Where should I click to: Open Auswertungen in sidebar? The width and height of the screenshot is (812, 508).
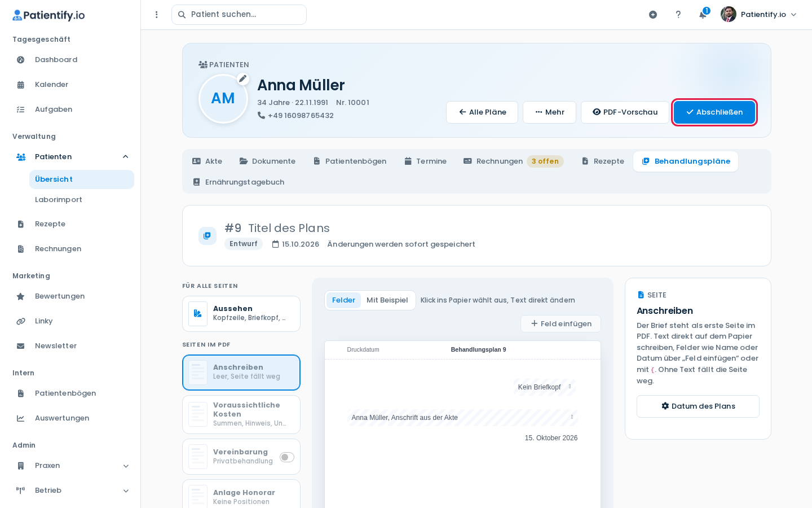click(70, 418)
